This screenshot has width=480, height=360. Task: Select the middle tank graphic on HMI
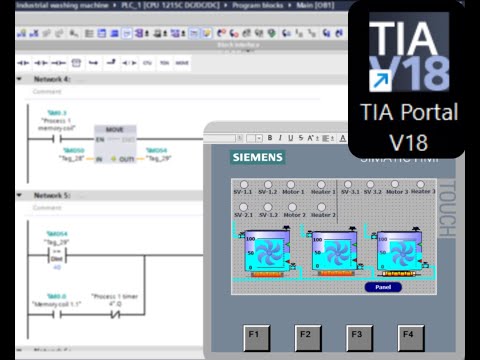point(333,250)
